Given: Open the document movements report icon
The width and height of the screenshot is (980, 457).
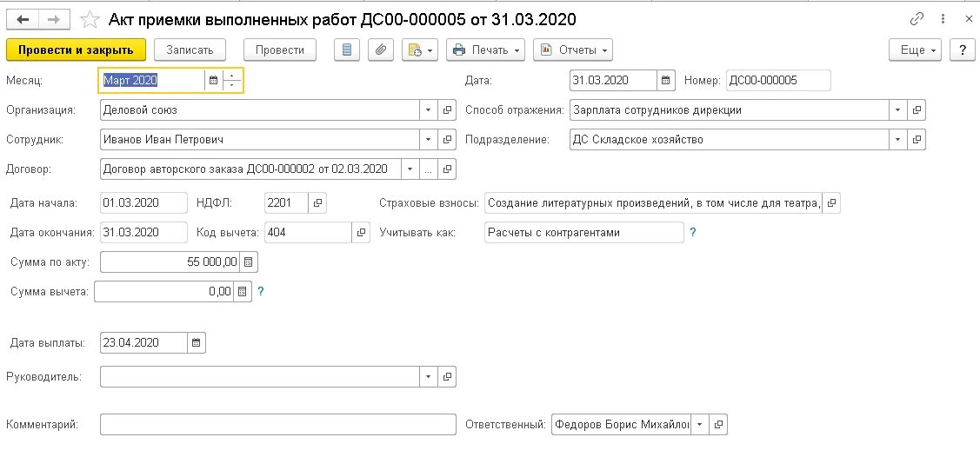Looking at the screenshot, I should 347,50.
